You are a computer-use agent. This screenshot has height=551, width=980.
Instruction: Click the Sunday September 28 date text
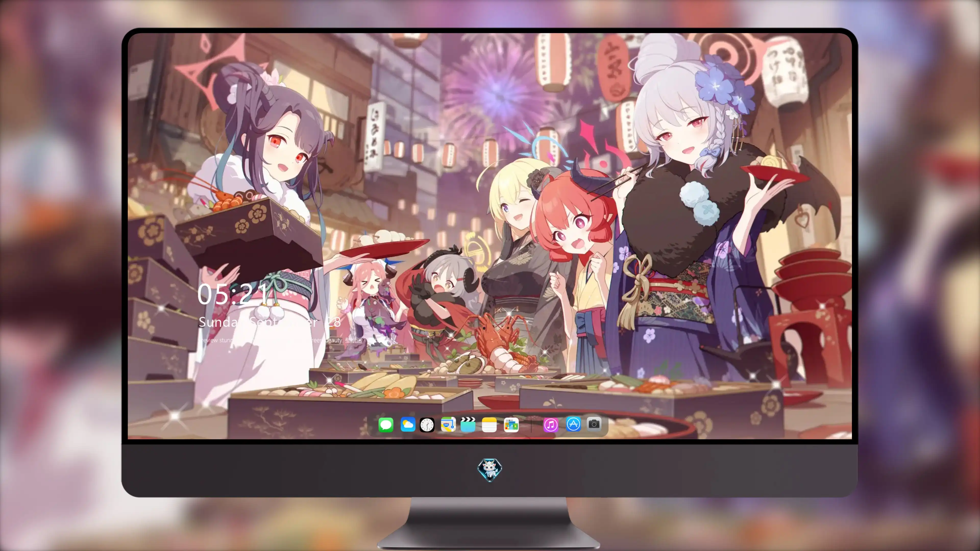tap(269, 322)
